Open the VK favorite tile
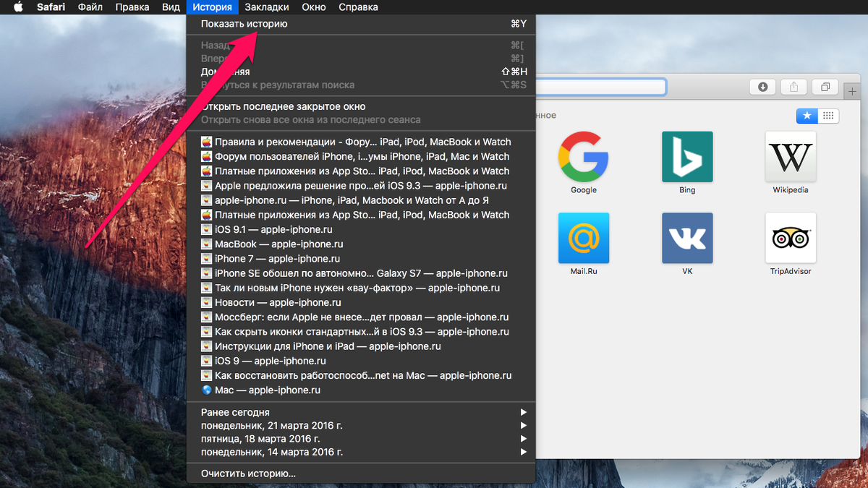The image size is (868, 488). pos(687,238)
